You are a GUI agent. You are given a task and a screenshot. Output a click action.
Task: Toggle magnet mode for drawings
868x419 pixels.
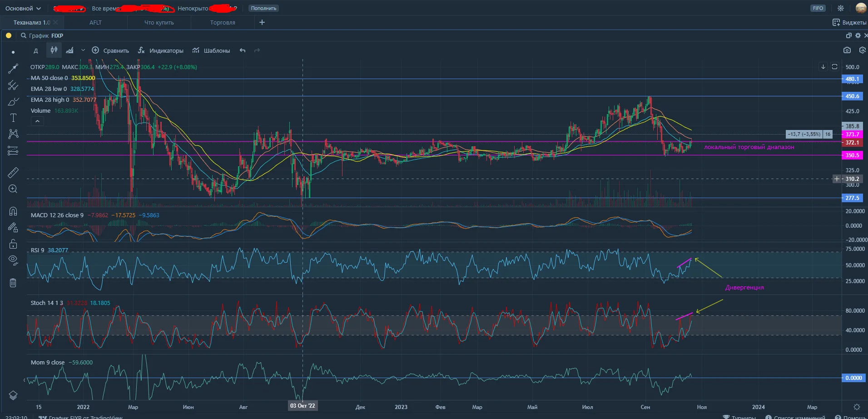pos(13,211)
